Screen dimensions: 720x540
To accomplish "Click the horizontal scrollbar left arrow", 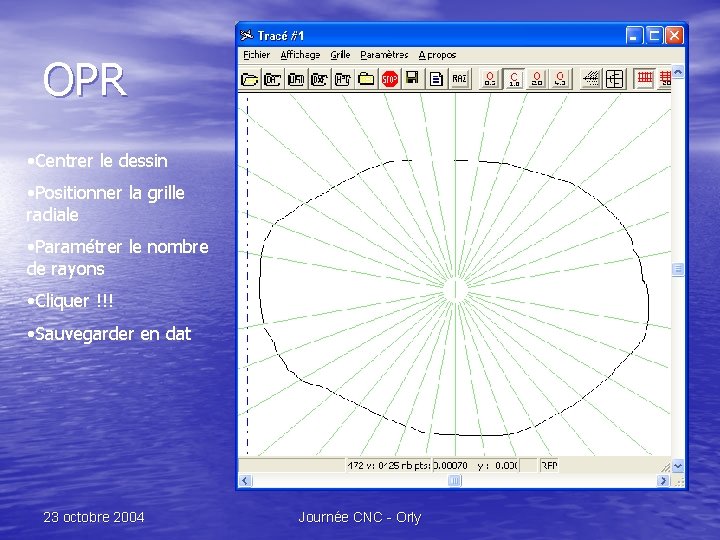I will pyautogui.click(x=245, y=481).
